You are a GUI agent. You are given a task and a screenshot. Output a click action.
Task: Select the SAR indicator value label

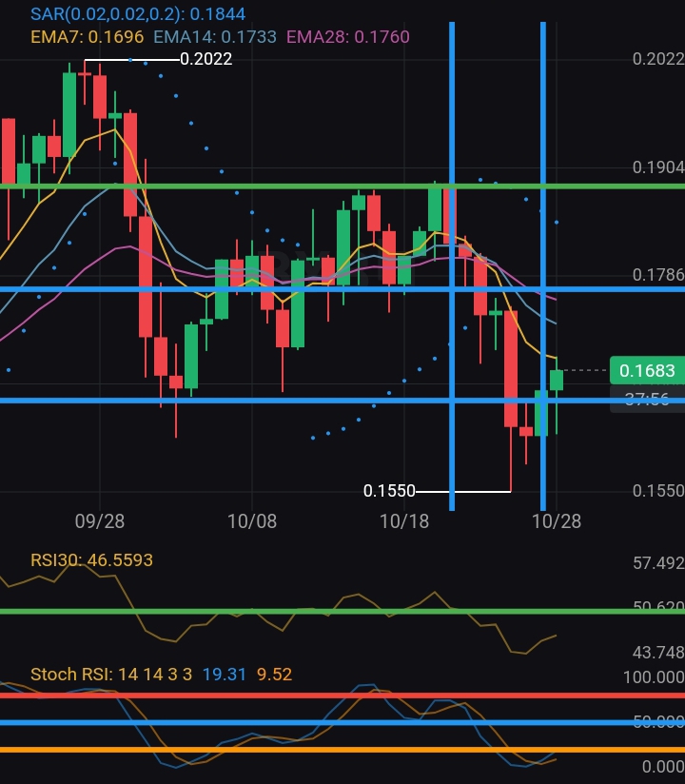coord(138,14)
